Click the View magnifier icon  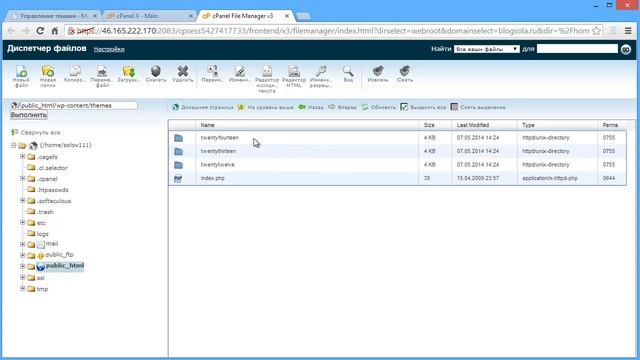(x=348, y=71)
